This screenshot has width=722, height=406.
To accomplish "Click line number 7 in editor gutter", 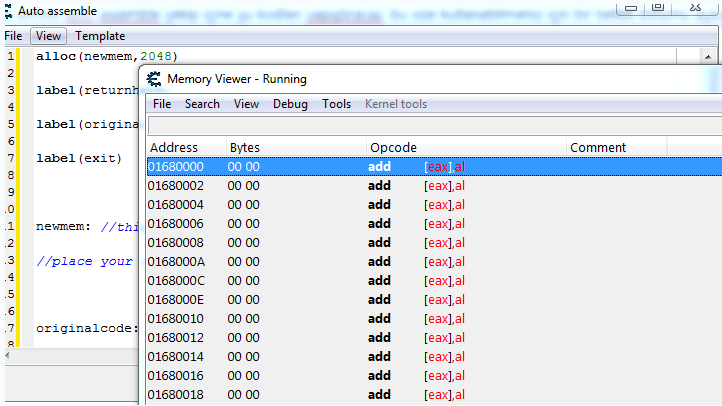I will pyautogui.click(x=10, y=158).
